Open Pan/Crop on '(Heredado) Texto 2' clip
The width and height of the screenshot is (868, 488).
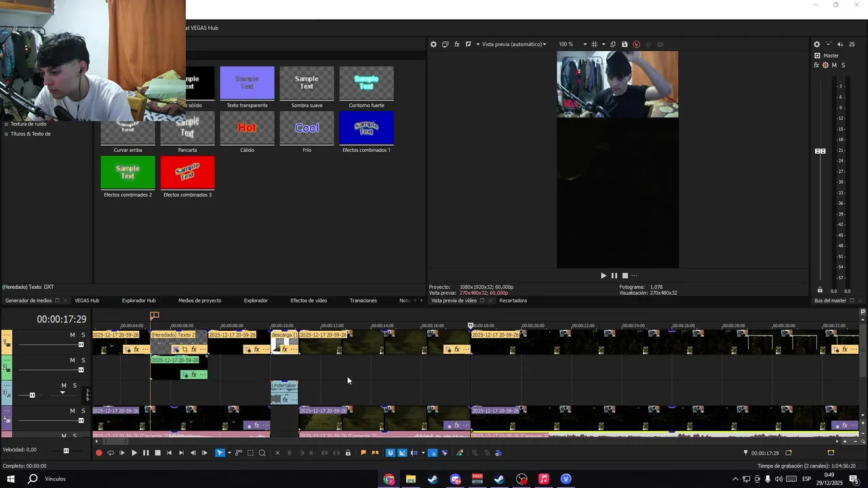click(x=184, y=350)
